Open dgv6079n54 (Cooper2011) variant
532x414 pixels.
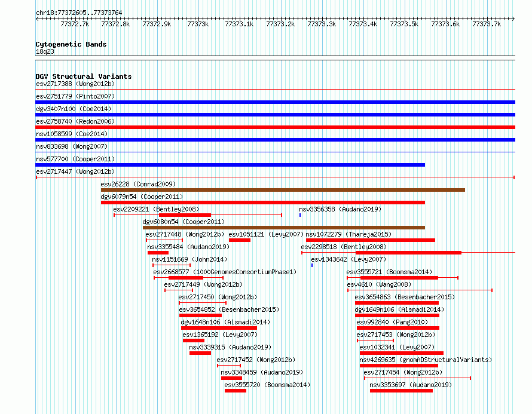(x=142, y=197)
